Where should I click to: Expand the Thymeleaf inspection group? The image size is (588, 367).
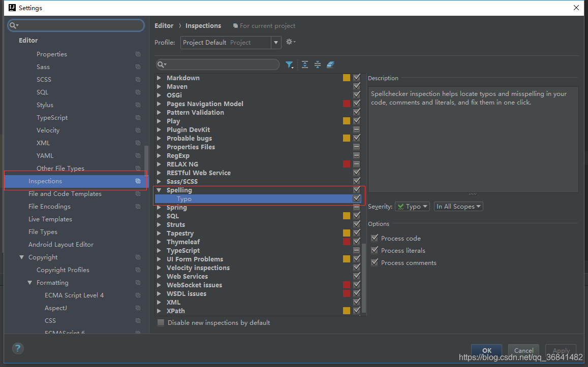tap(159, 242)
